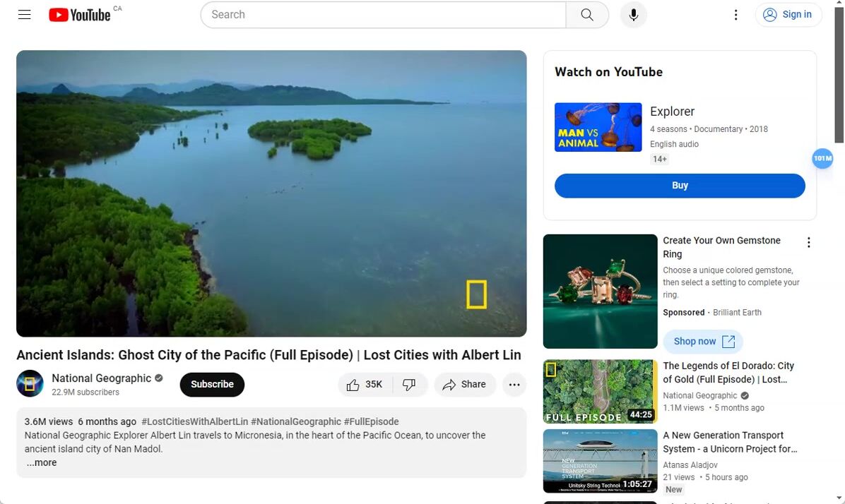The height and width of the screenshot is (504, 845).
Task: Click hashtag #FullEpisode
Action: pos(372,421)
